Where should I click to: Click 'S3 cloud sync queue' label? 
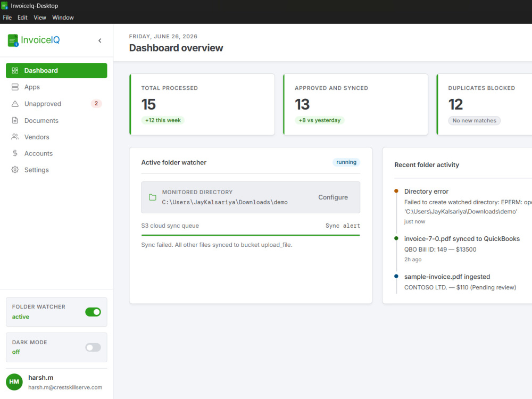(x=170, y=226)
